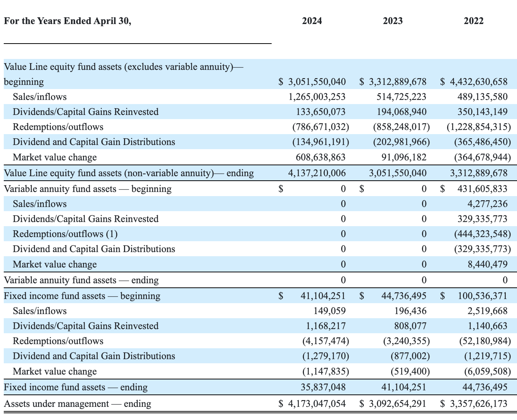Click the redemptions value (52,180,984)
Image resolution: width=517 pixels, height=420 pixels.
click(485, 341)
